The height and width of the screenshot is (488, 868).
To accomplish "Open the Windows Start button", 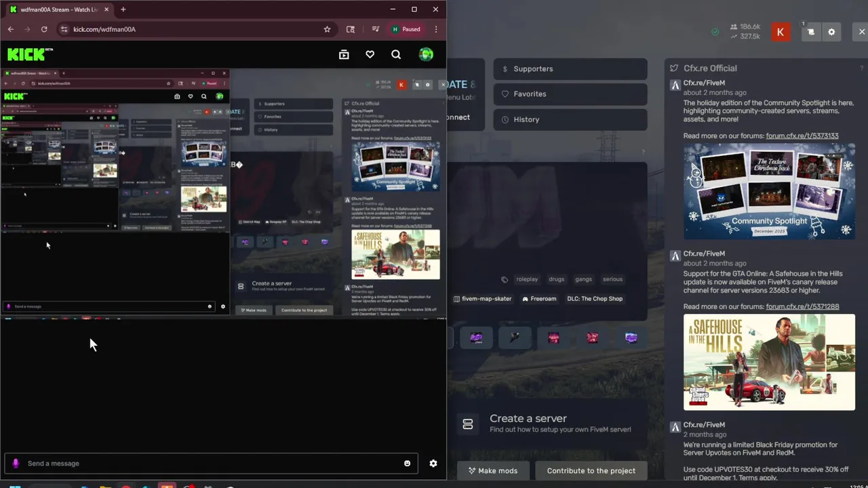I will pyautogui.click(x=15, y=485).
